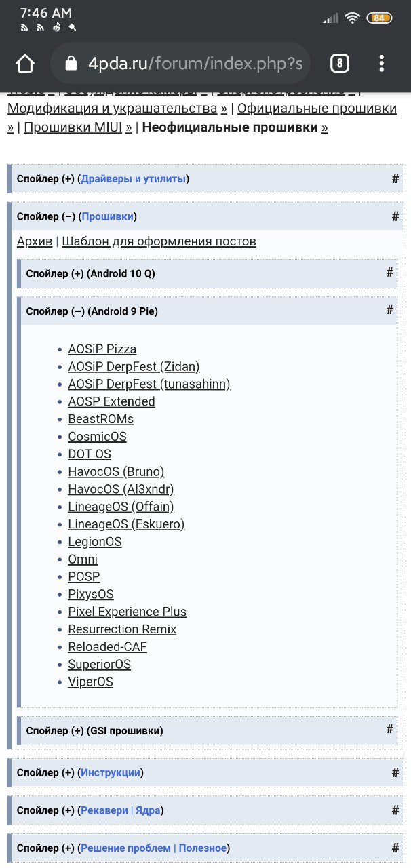411x868 pixels.
Task: Open the Прошивки MIUI breadcrumb link
Action: (78, 127)
